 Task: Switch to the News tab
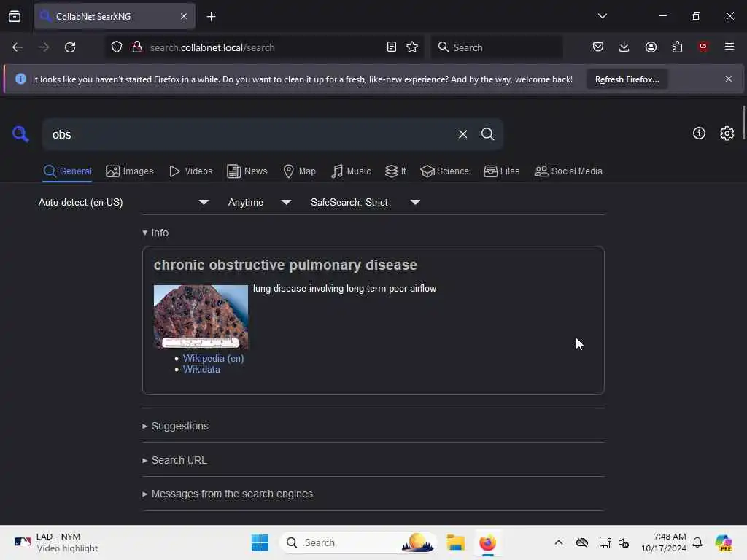247,171
